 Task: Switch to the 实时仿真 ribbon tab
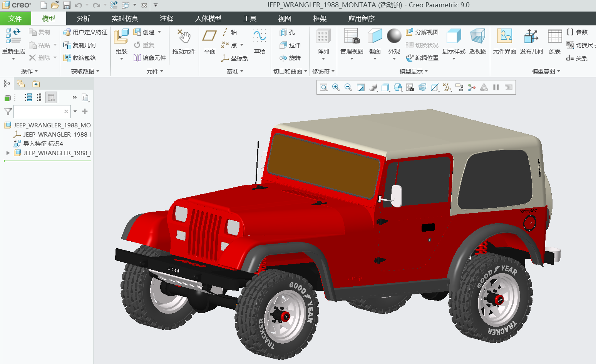[x=125, y=18]
